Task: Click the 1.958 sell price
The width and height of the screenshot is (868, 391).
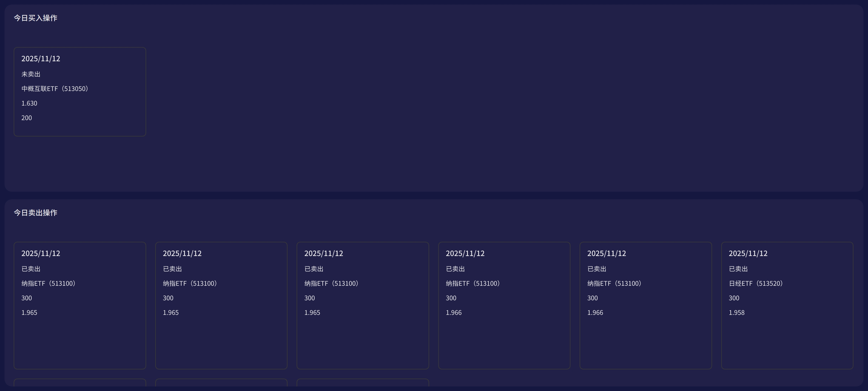Action: click(737, 313)
